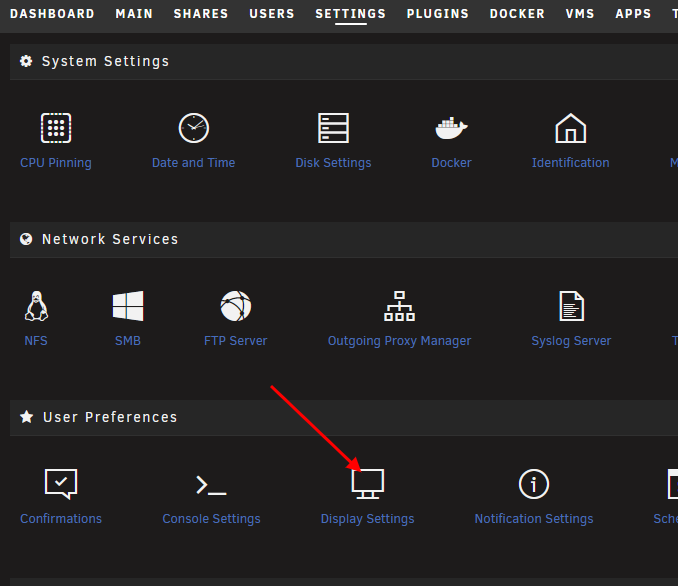Switch to the Main tab
The width and height of the screenshot is (678, 586).
(x=134, y=14)
